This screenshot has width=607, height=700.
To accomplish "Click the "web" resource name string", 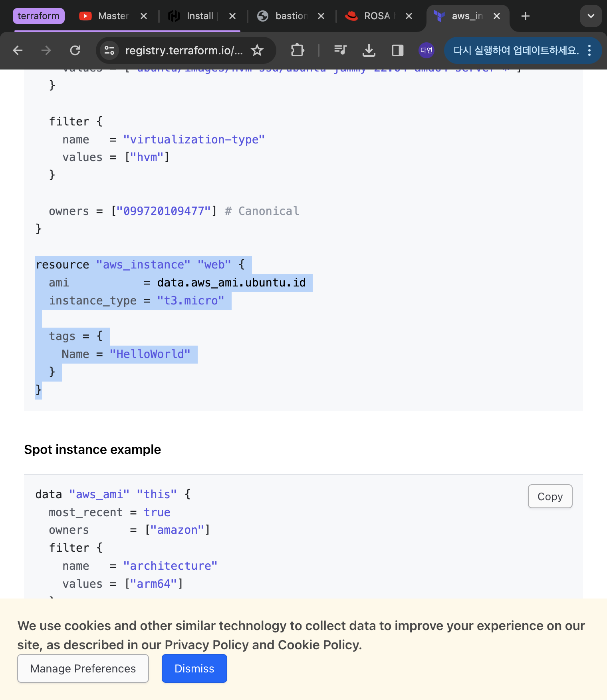I will click(x=214, y=264).
